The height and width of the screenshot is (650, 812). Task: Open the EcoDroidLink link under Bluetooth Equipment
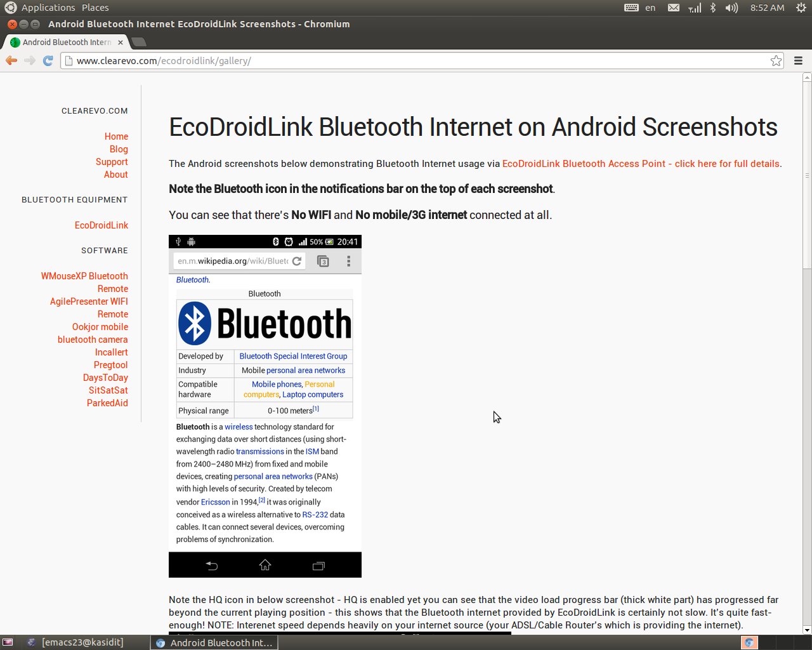coord(101,225)
